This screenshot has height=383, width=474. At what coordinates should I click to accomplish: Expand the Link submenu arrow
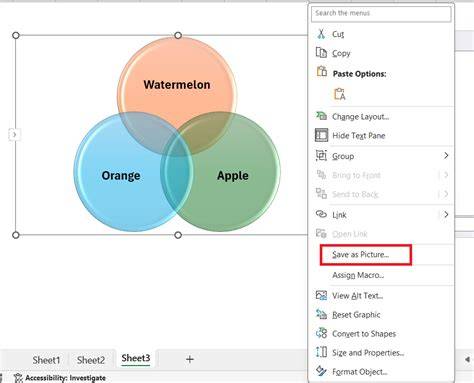coord(446,214)
